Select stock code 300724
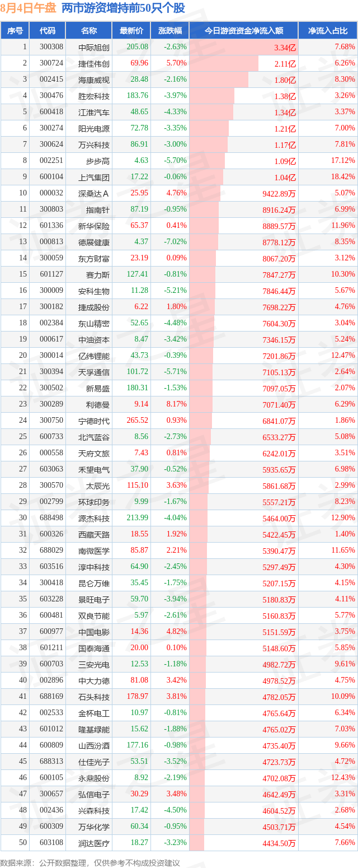This screenshot has width=358, height=868. [51, 63]
